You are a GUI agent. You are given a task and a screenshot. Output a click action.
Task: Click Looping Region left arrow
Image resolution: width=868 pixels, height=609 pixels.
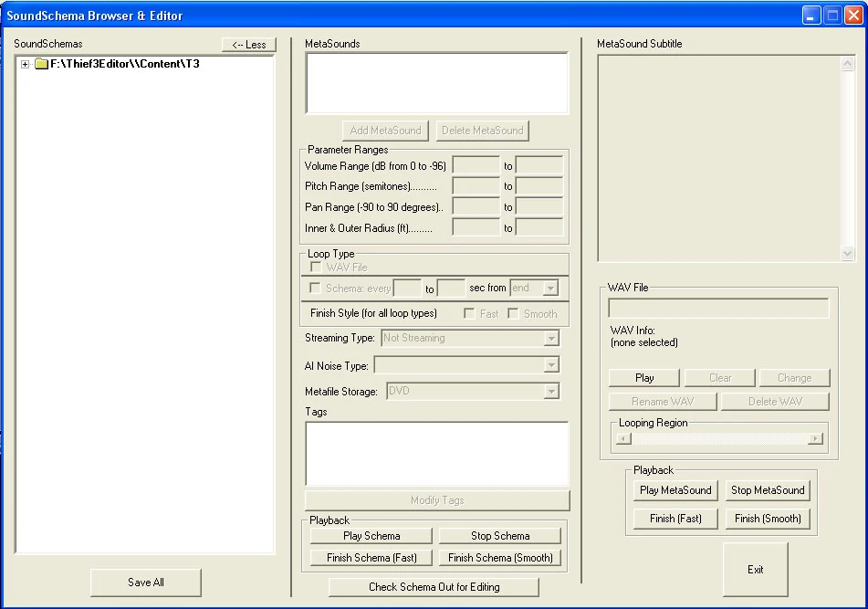click(624, 439)
